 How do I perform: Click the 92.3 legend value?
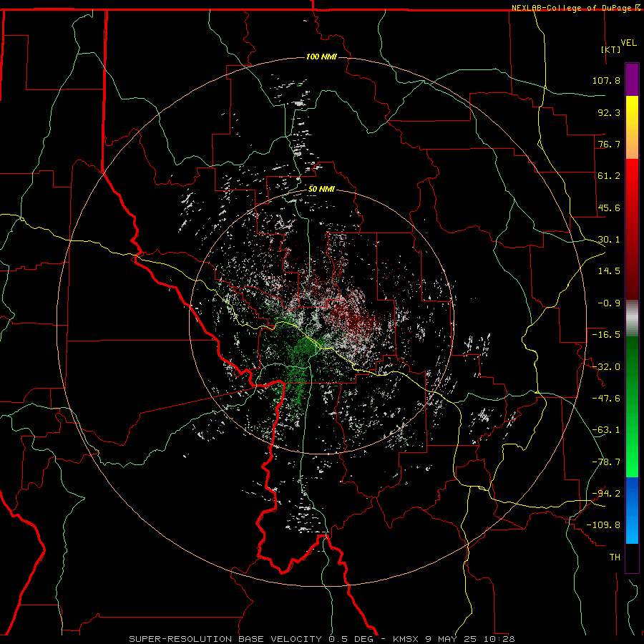609,112
